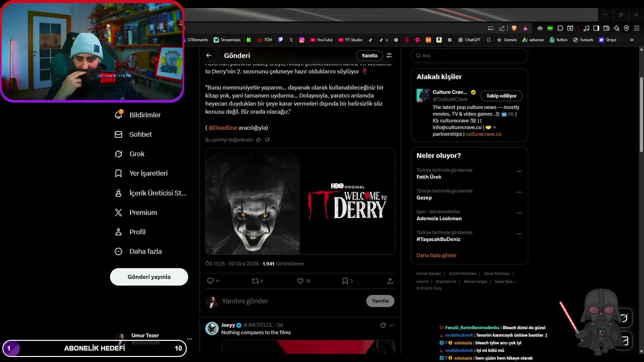This screenshot has height=362, width=644.
Task: Open YouTube bookmark in bookmarks bar
Action: tap(321, 40)
